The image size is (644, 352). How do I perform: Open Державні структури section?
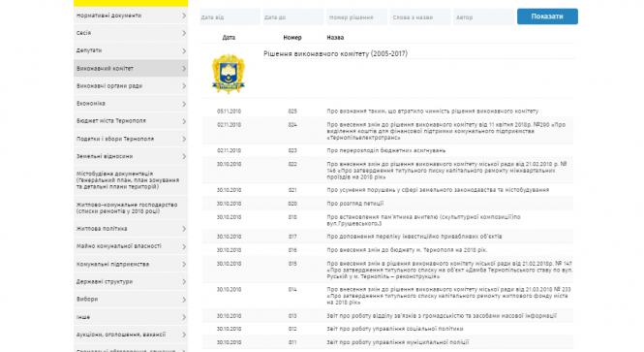[x=131, y=281]
